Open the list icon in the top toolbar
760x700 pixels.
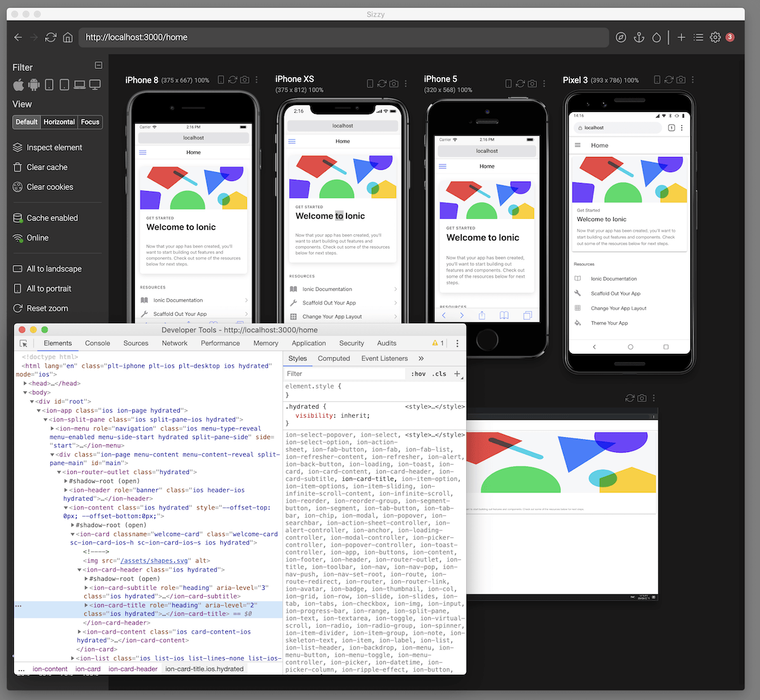click(699, 37)
